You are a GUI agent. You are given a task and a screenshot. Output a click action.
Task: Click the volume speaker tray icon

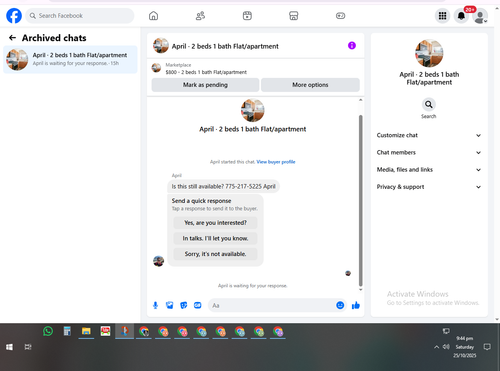(x=446, y=347)
